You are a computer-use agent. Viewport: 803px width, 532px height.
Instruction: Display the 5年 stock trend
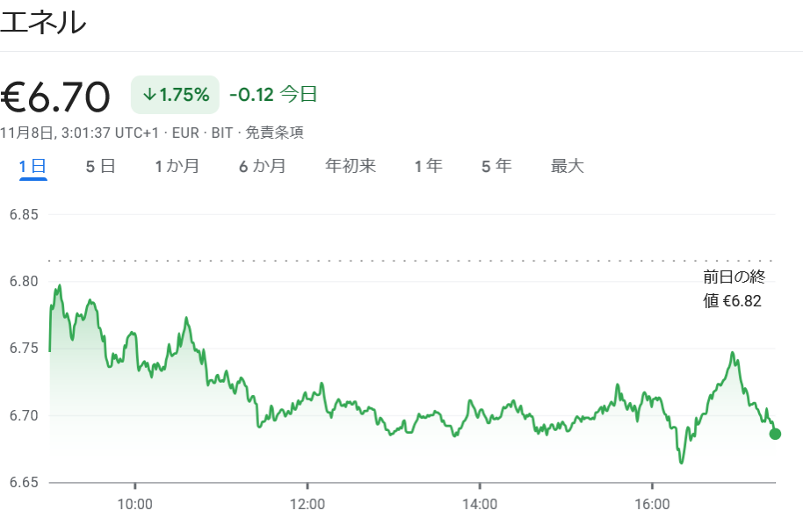pyautogui.click(x=495, y=165)
